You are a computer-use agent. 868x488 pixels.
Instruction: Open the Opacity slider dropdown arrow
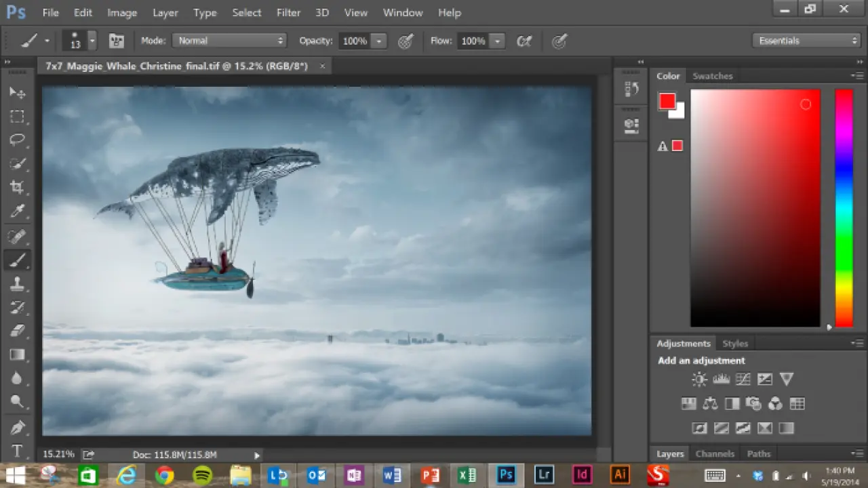379,41
